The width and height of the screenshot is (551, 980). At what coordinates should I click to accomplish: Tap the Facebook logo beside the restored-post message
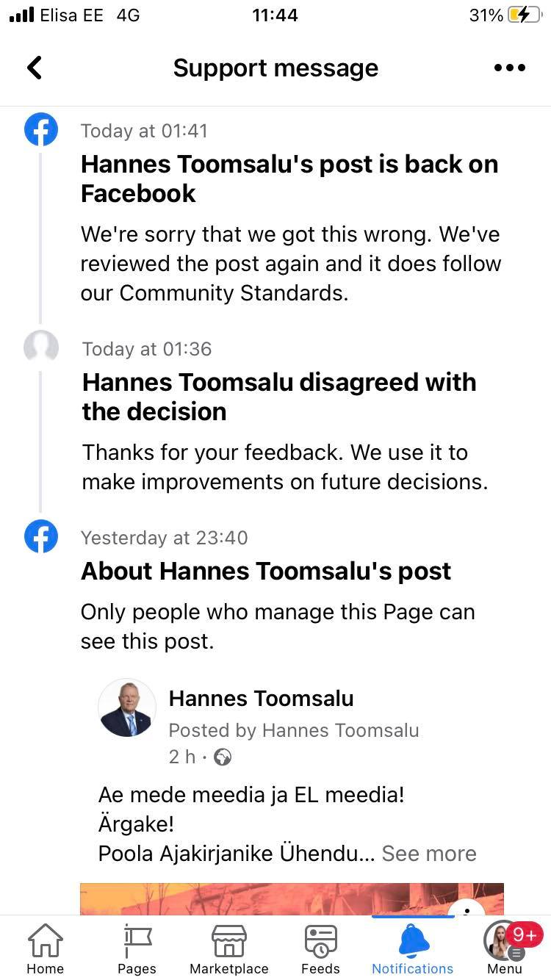click(41, 131)
